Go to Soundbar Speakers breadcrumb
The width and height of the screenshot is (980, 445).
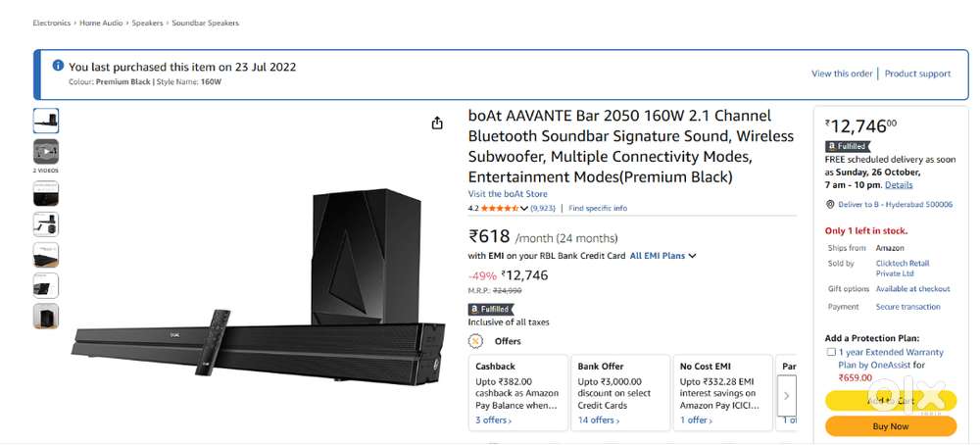pos(206,23)
